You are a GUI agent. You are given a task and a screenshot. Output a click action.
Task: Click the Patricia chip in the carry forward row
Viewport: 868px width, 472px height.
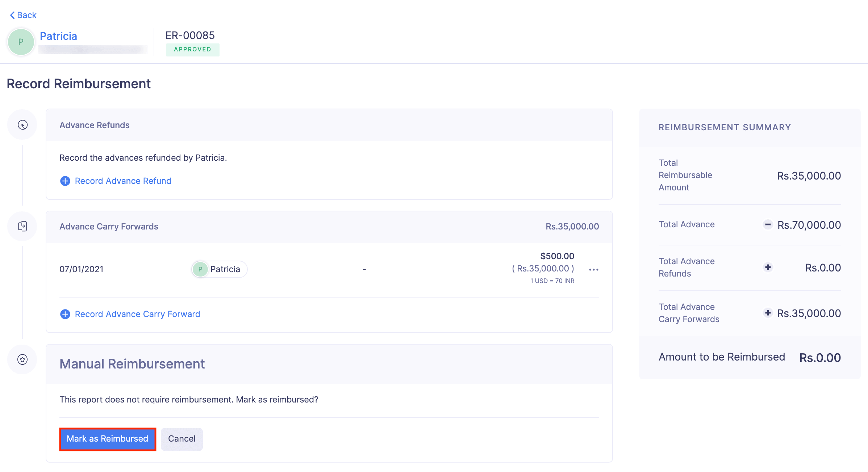pyautogui.click(x=219, y=269)
